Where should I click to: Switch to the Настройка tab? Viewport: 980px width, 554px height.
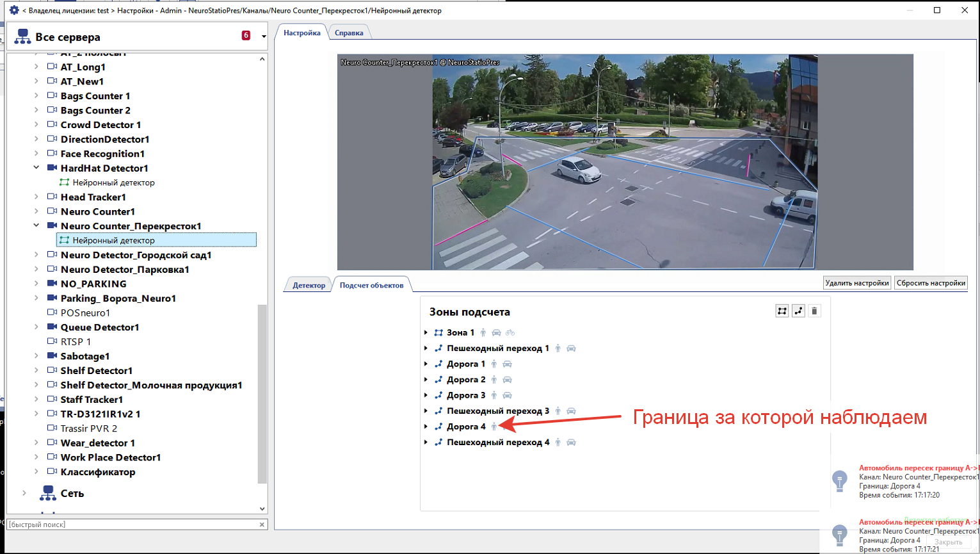pos(302,33)
